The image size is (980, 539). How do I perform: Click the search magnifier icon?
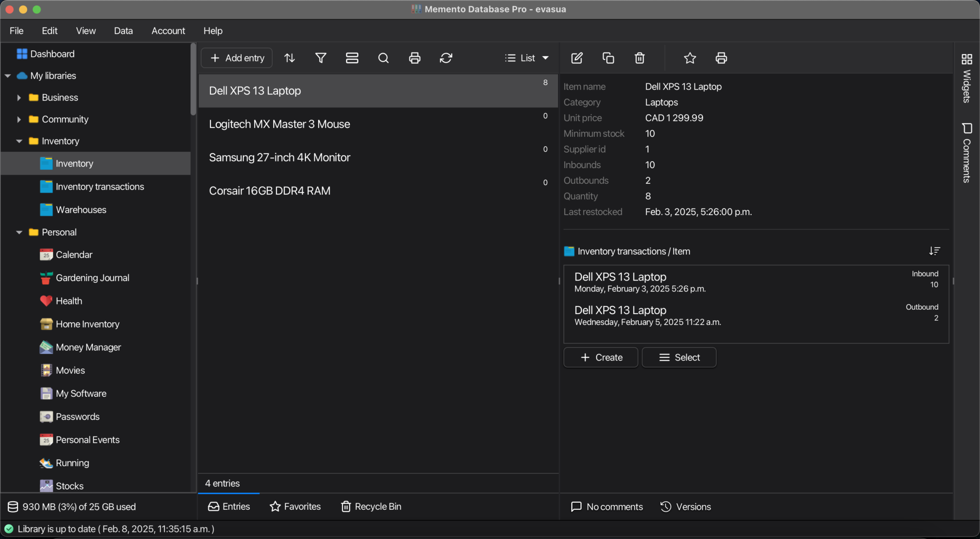383,58
